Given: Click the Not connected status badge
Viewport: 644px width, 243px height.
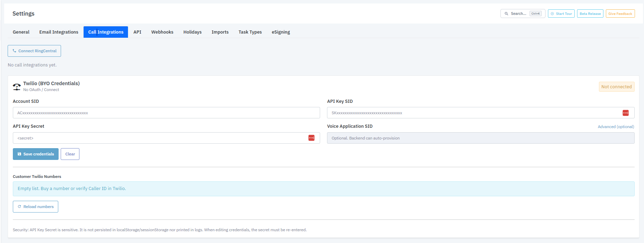Looking at the screenshot, I should pos(617,87).
